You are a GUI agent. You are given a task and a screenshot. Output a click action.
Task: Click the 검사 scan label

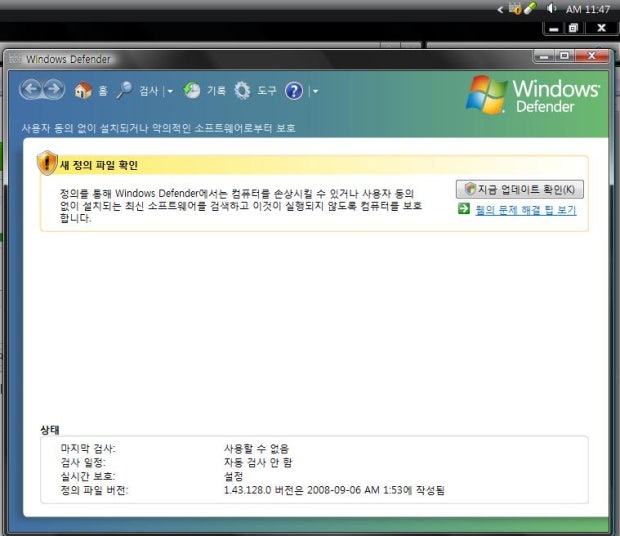[x=149, y=91]
